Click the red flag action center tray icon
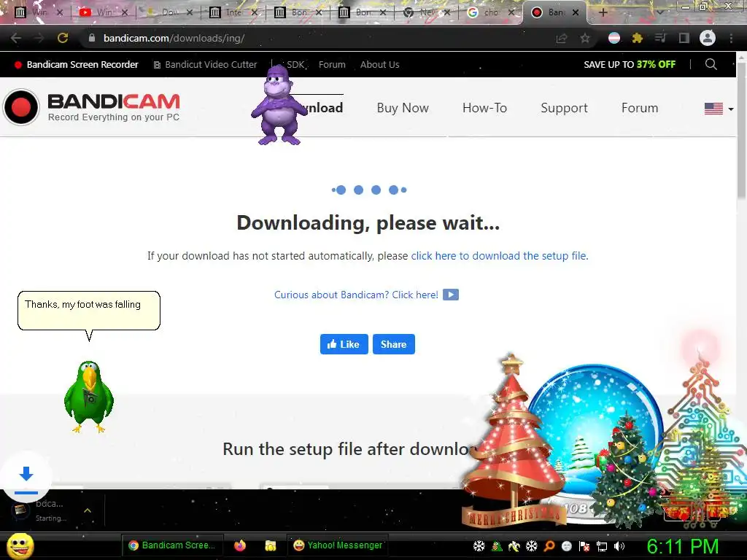Viewport: 747px width, 560px height. pos(584,546)
